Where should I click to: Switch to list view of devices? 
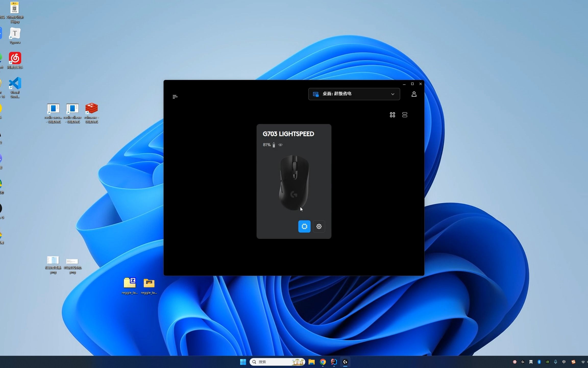pyautogui.click(x=405, y=115)
